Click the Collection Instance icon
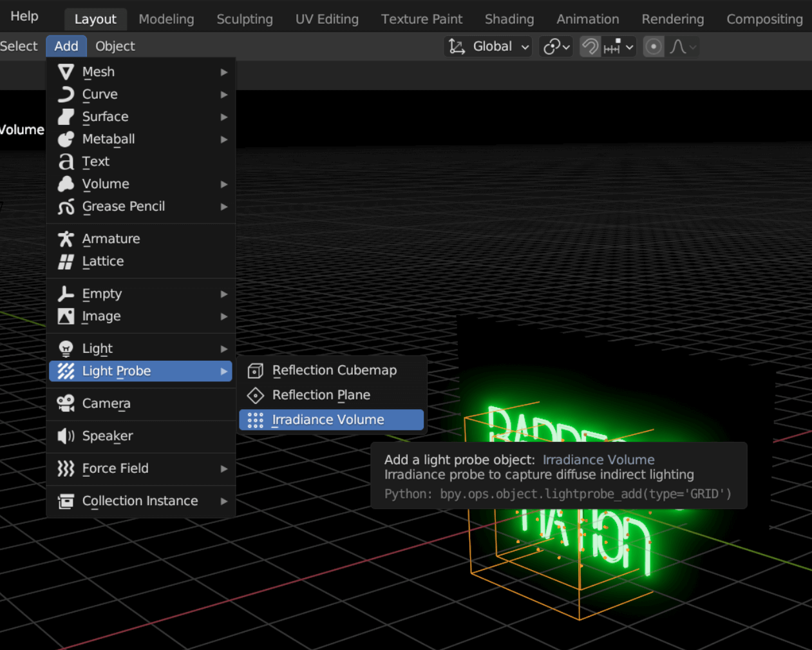812x650 pixels. [66, 501]
